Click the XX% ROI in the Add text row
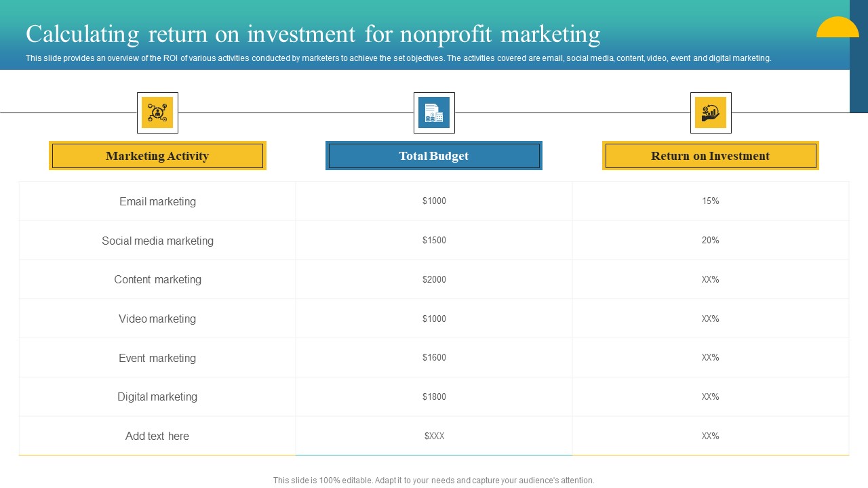 click(711, 436)
